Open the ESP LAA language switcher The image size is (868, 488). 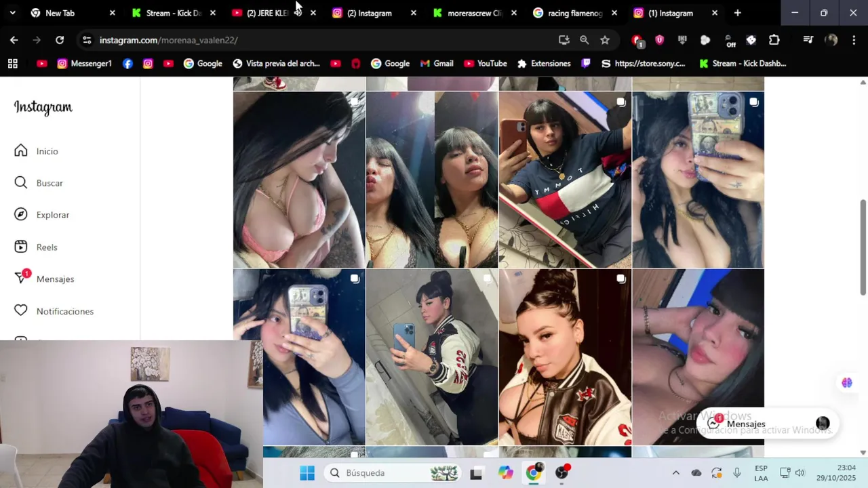[x=761, y=473]
